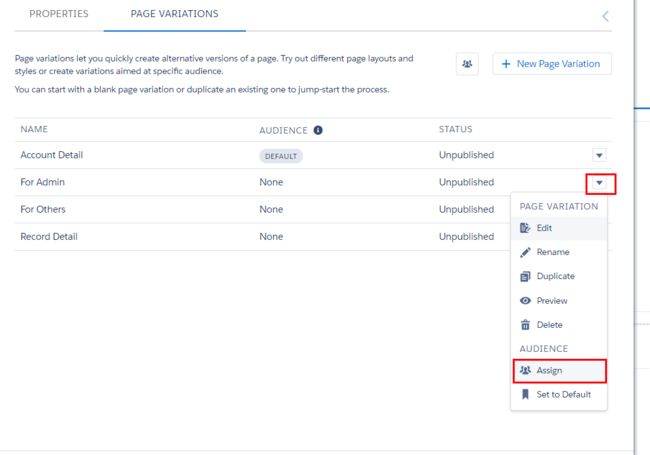
Task: Click the Rename pencil icon
Action: coord(525,252)
